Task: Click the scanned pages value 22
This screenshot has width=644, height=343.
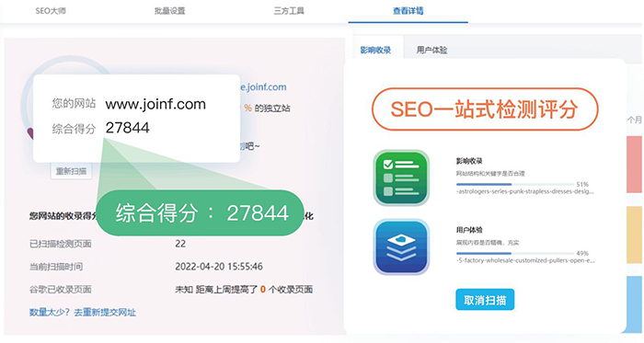Action: click(180, 244)
